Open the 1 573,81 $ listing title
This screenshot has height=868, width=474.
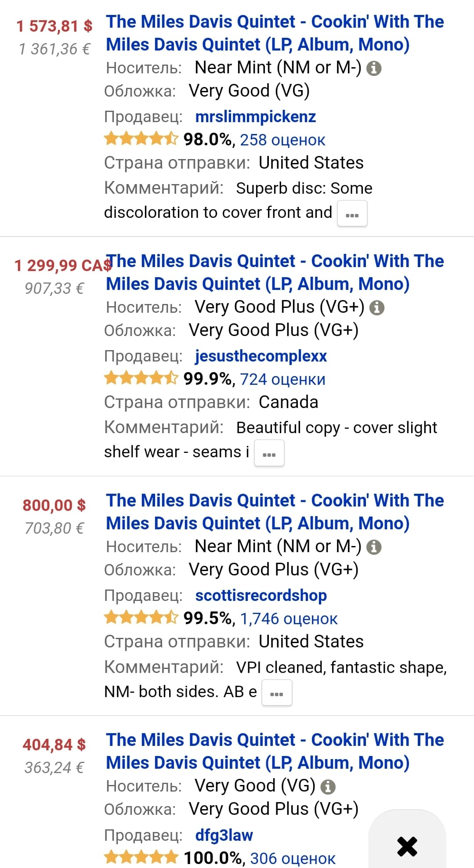[x=275, y=33]
